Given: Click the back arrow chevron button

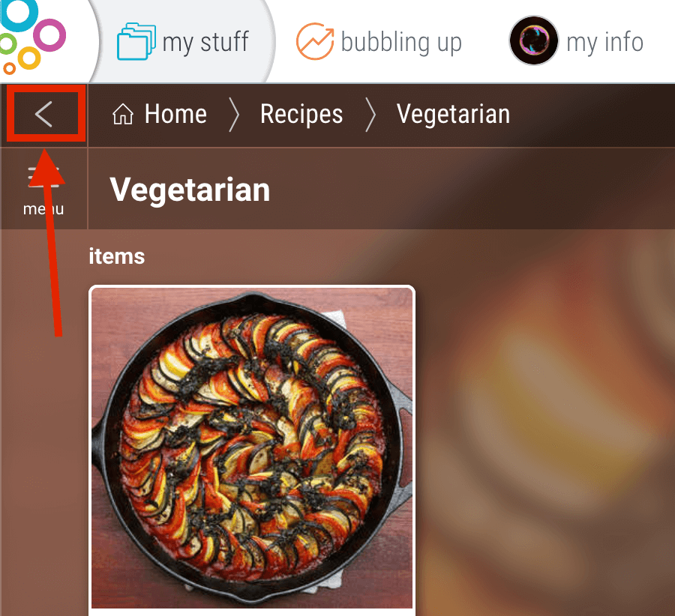Looking at the screenshot, I should coord(44,115).
